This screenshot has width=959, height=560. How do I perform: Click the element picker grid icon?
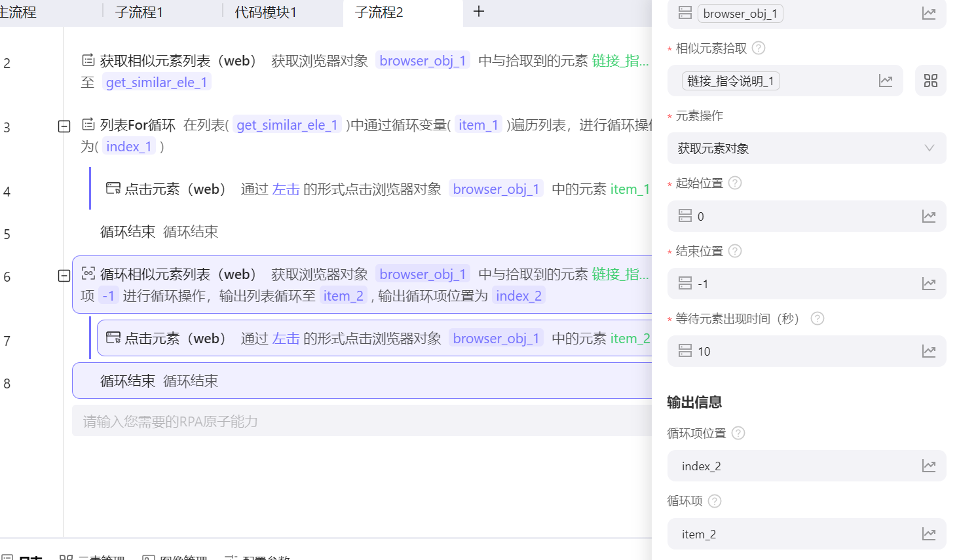coord(930,81)
